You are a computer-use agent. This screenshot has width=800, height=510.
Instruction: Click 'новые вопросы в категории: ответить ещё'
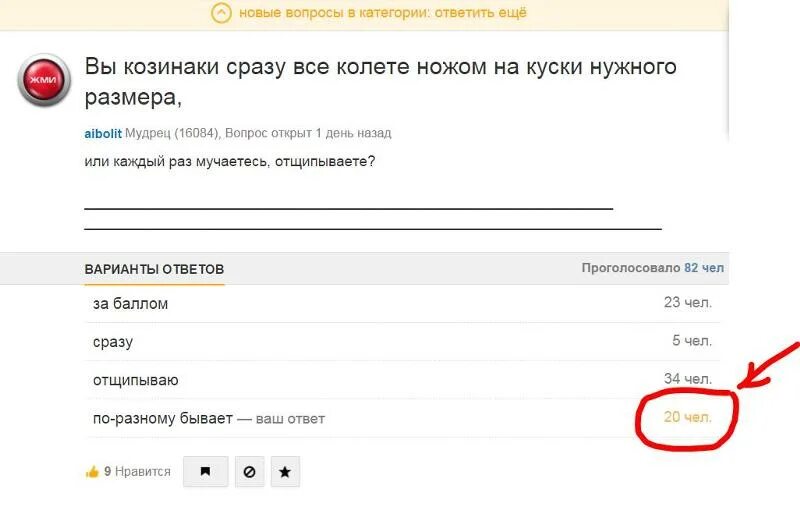[x=383, y=13]
